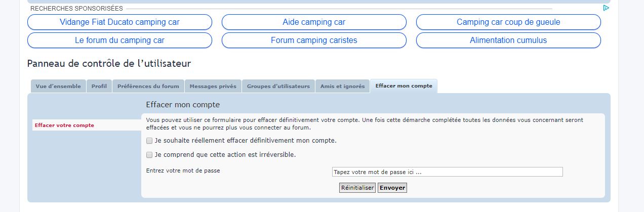Switch to the Profil tab
The height and width of the screenshot is (212, 644).
point(99,87)
